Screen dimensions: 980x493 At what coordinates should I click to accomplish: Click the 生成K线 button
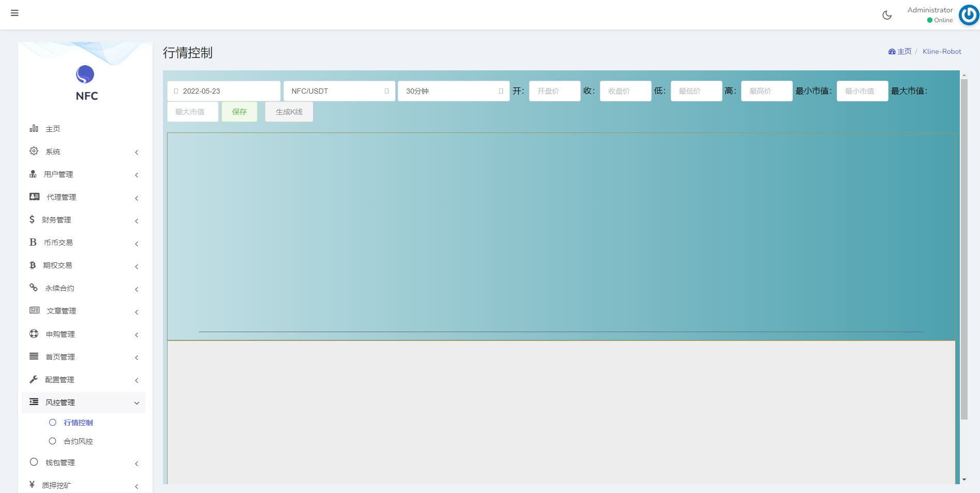pyautogui.click(x=289, y=112)
